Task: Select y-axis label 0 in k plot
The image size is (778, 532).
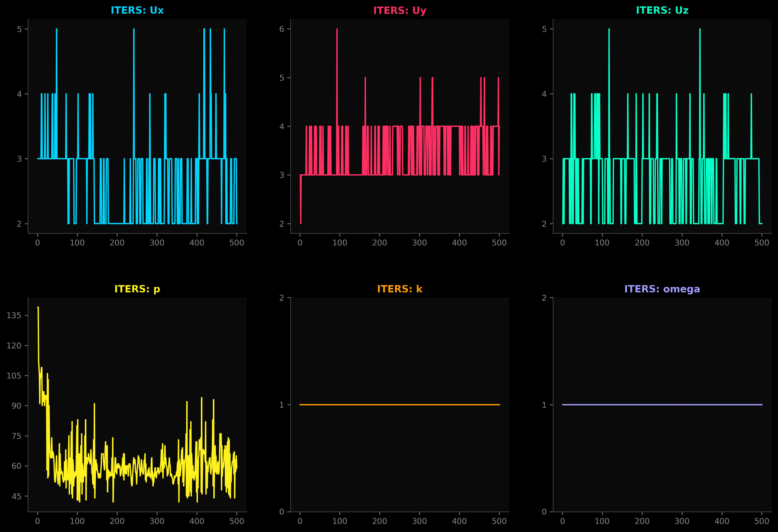Action: [282, 512]
